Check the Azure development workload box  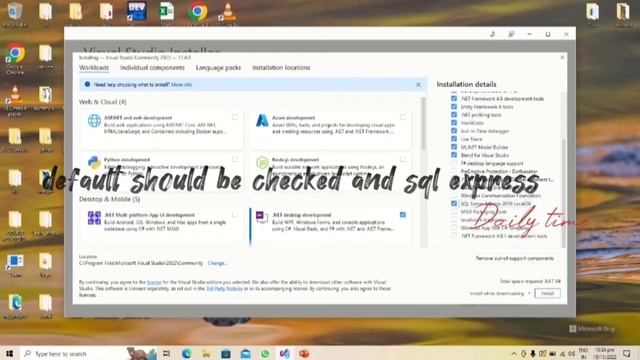coord(403,118)
